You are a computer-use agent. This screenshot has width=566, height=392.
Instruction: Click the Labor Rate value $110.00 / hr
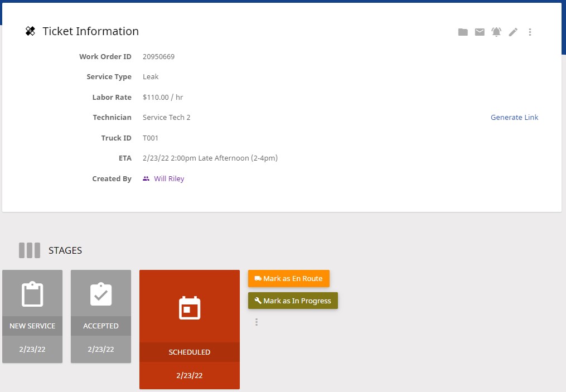tap(163, 98)
